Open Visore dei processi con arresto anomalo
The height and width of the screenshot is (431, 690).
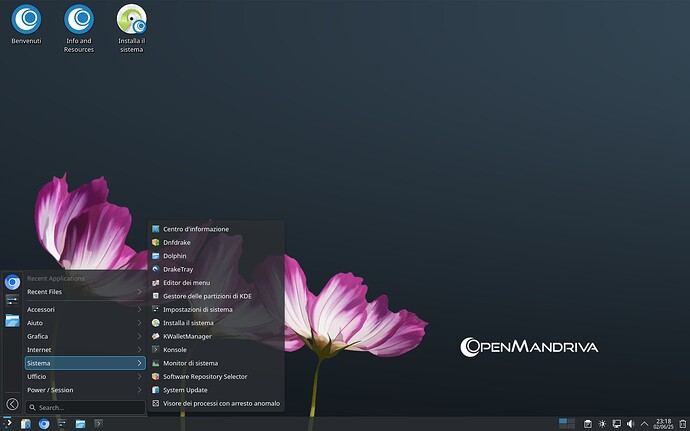click(x=216, y=404)
